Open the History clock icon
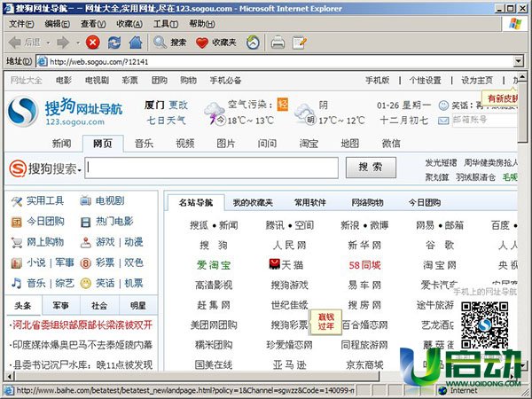Screen dimensions: 532x399 (x=253, y=42)
